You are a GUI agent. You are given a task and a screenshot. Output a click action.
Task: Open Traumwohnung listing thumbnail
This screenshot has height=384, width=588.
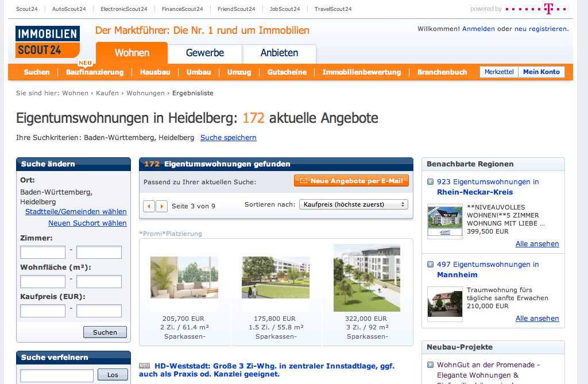(445, 304)
